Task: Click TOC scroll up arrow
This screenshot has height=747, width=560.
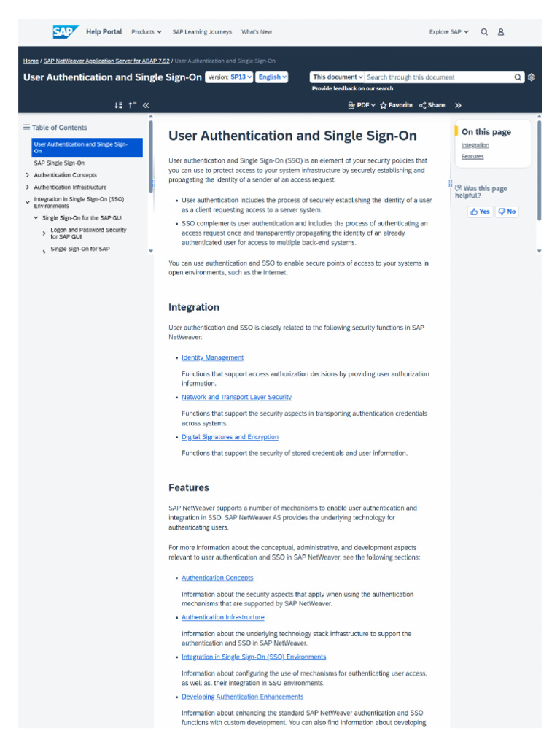Action: click(151, 116)
